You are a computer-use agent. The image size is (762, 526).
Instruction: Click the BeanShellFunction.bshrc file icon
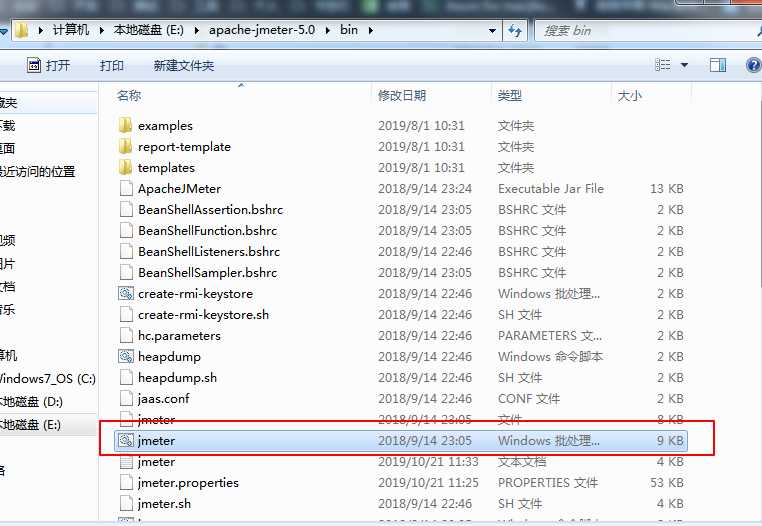126,230
